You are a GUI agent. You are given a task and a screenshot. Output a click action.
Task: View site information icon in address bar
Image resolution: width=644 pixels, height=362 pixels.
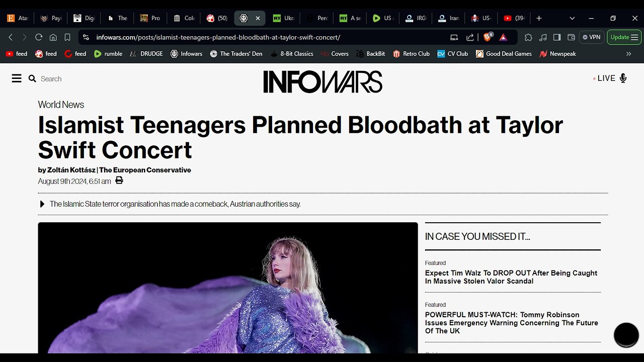pos(86,37)
